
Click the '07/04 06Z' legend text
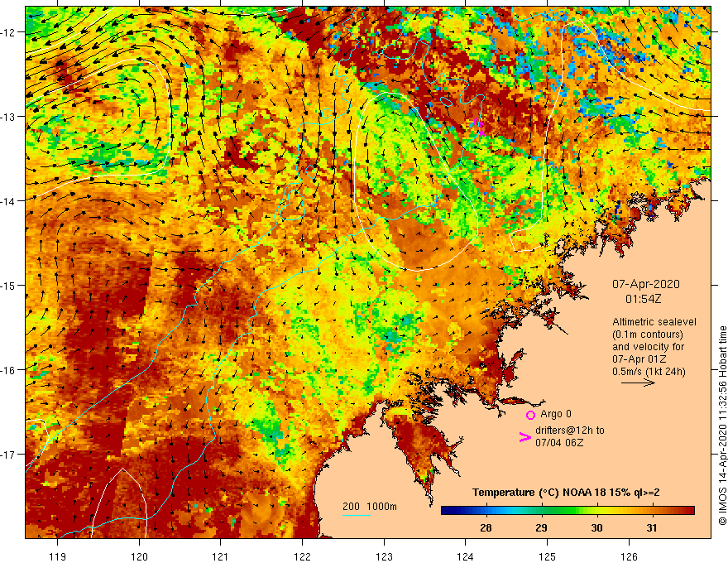pos(559,443)
